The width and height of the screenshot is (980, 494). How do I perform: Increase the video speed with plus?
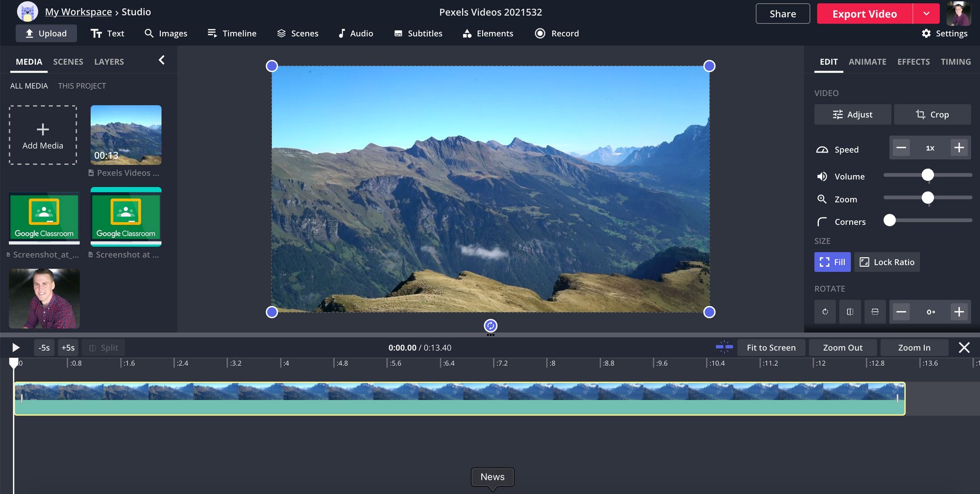[x=959, y=148]
